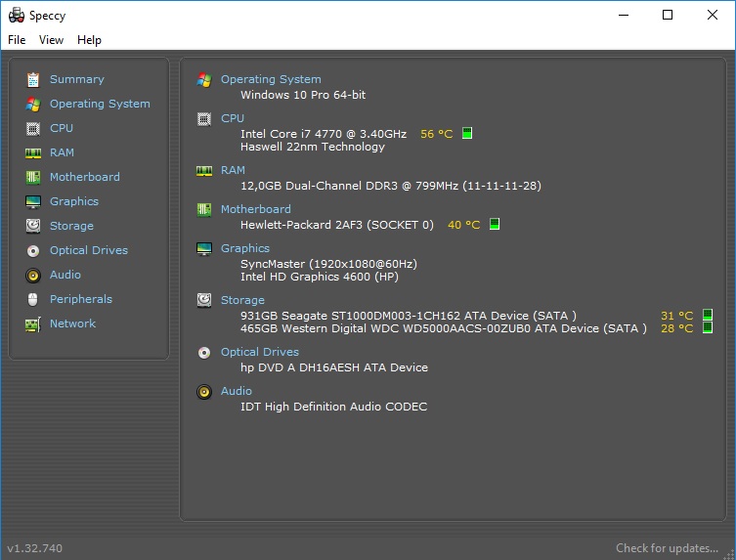This screenshot has width=736, height=560.
Task: Click the Audio speaker icon in sidebar
Action: [x=33, y=276]
